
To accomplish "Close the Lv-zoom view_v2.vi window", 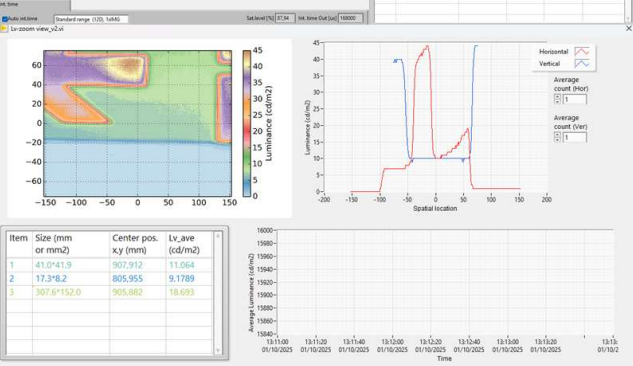I will [x=629, y=29].
